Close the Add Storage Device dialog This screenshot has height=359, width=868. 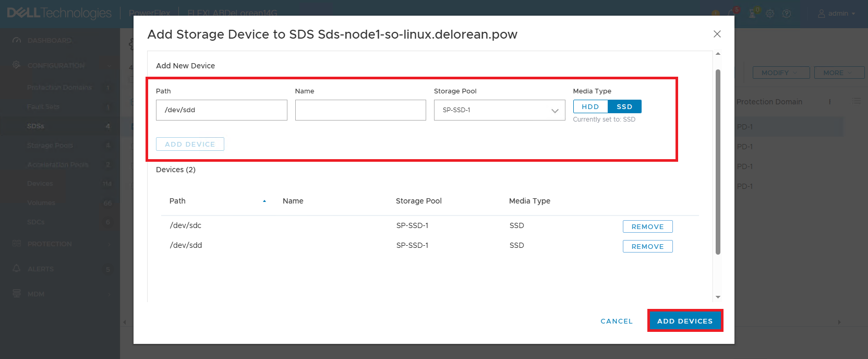[x=717, y=34]
